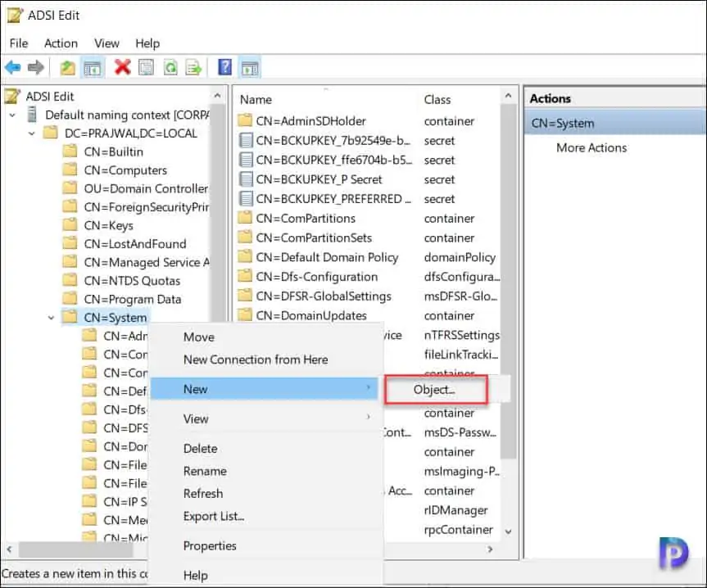Click the CN=NTDS Quotas folder icon
This screenshot has width=707, height=588.
[70, 280]
